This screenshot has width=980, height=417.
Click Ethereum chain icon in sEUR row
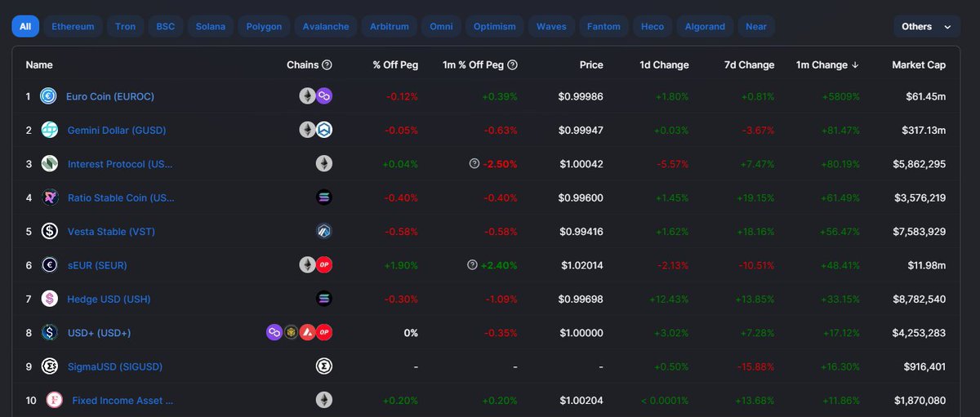(x=308, y=265)
